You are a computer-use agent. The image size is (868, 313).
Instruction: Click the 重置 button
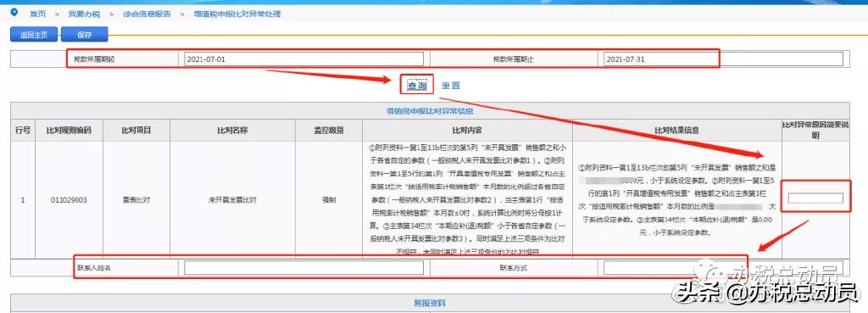click(451, 86)
